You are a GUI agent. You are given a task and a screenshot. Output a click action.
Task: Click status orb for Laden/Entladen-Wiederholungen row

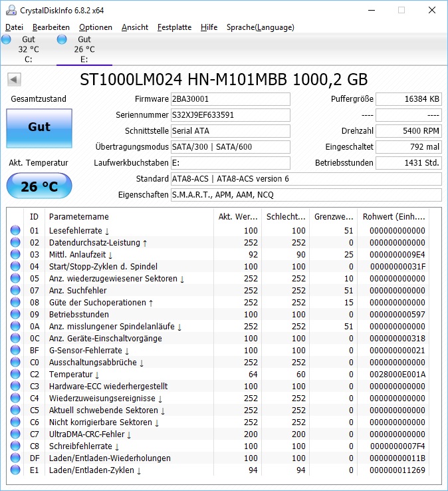pyautogui.click(x=15, y=458)
